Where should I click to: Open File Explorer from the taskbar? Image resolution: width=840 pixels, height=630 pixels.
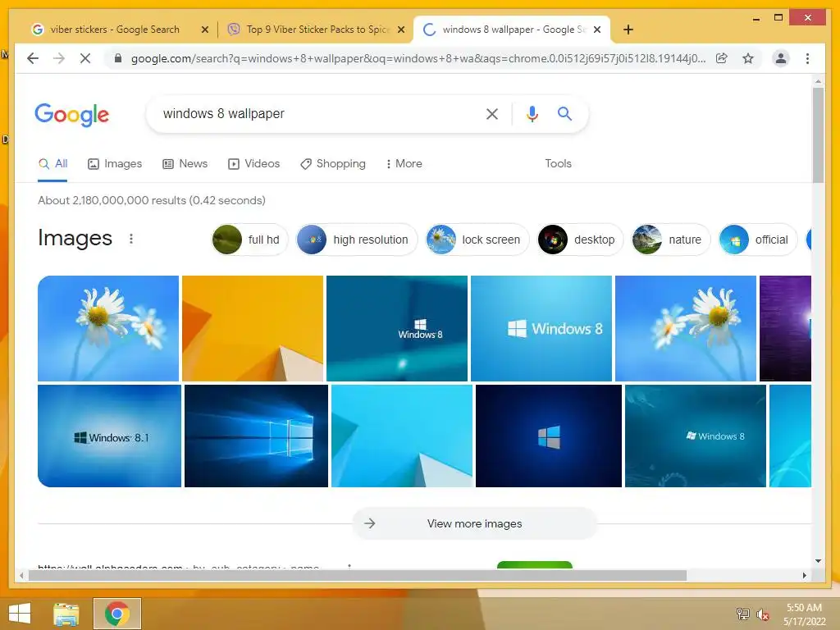(x=66, y=614)
